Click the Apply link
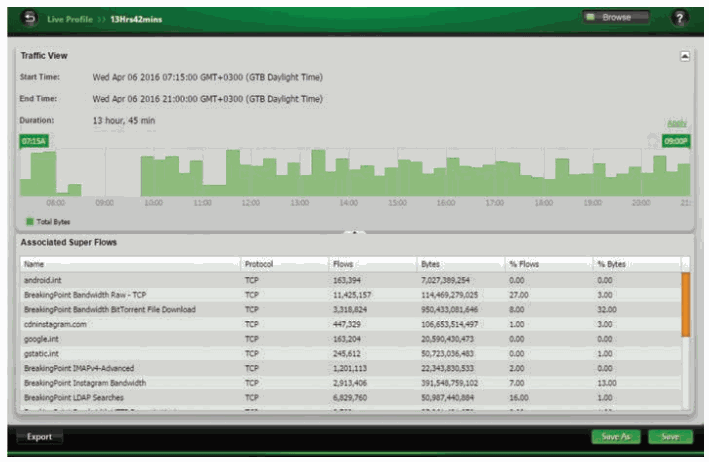Image resolution: width=709 pixels, height=462 pixels. pyautogui.click(x=677, y=123)
